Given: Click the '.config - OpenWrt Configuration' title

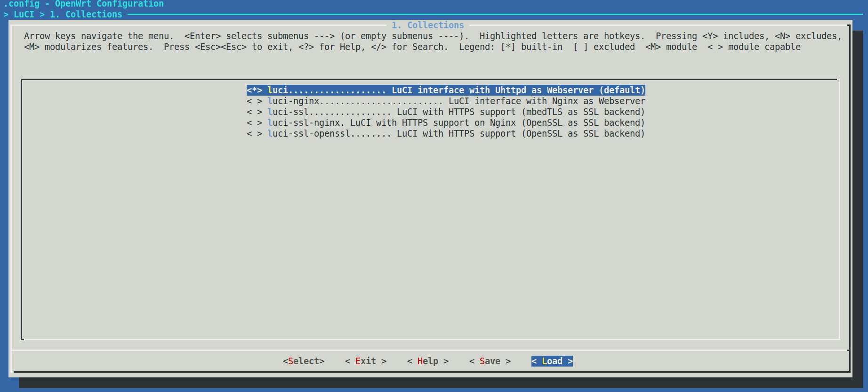Looking at the screenshot, I should click(84, 4).
